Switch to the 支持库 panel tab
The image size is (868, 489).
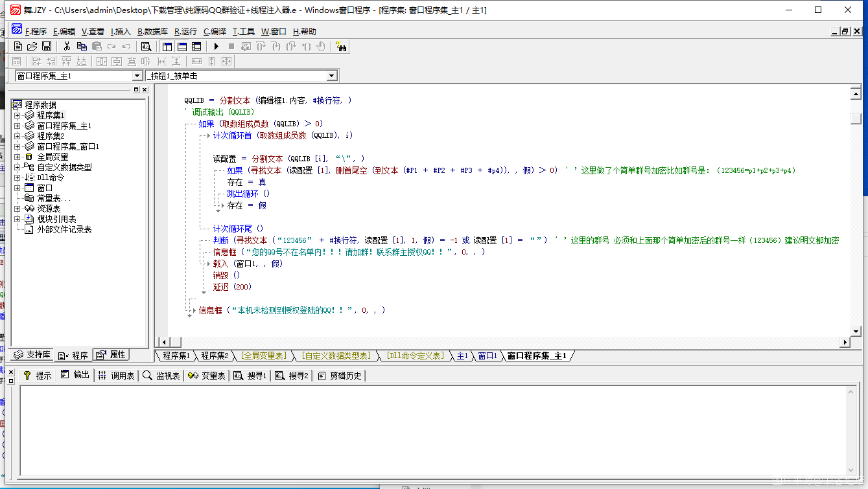pyautogui.click(x=32, y=355)
